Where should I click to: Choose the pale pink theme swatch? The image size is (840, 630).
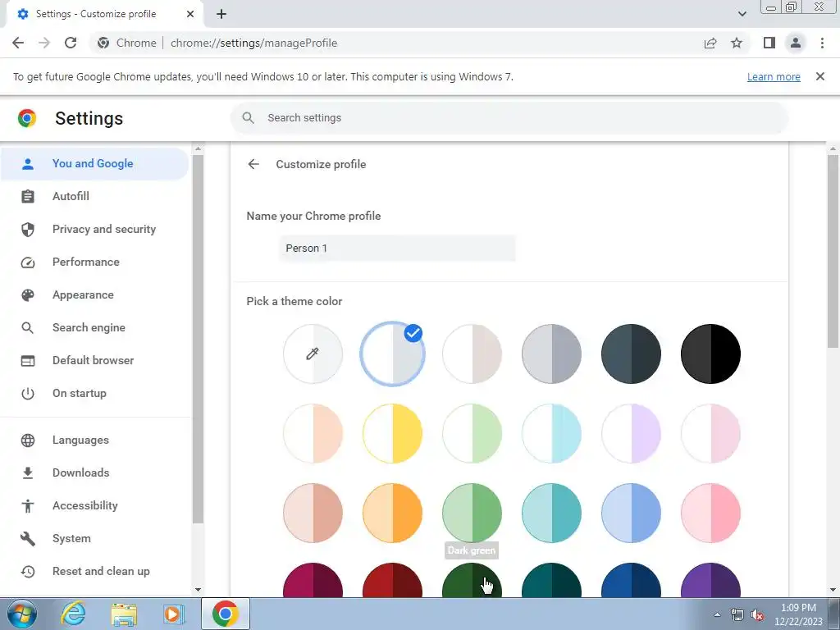[711, 433]
